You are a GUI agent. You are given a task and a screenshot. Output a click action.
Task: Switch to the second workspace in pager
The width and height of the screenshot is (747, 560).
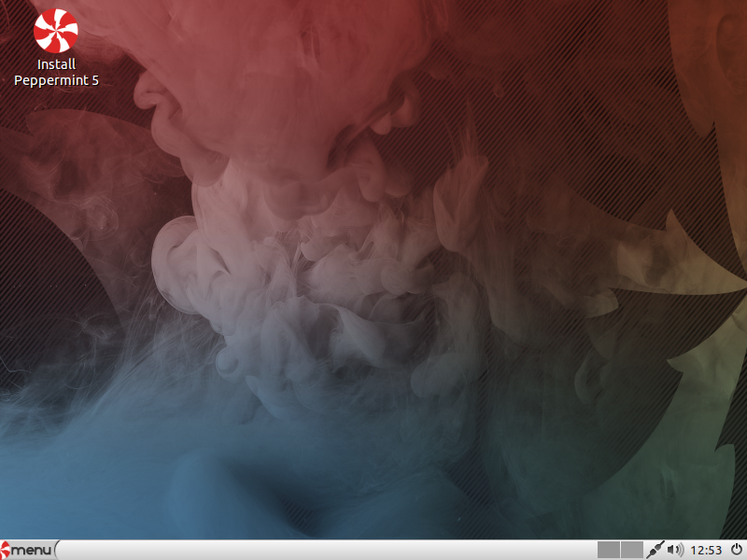632,550
